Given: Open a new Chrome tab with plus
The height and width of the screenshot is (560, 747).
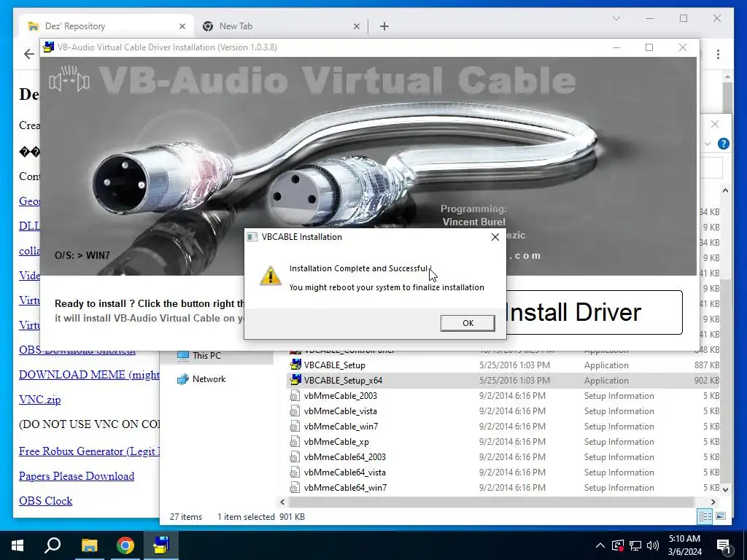Looking at the screenshot, I should point(384,26).
